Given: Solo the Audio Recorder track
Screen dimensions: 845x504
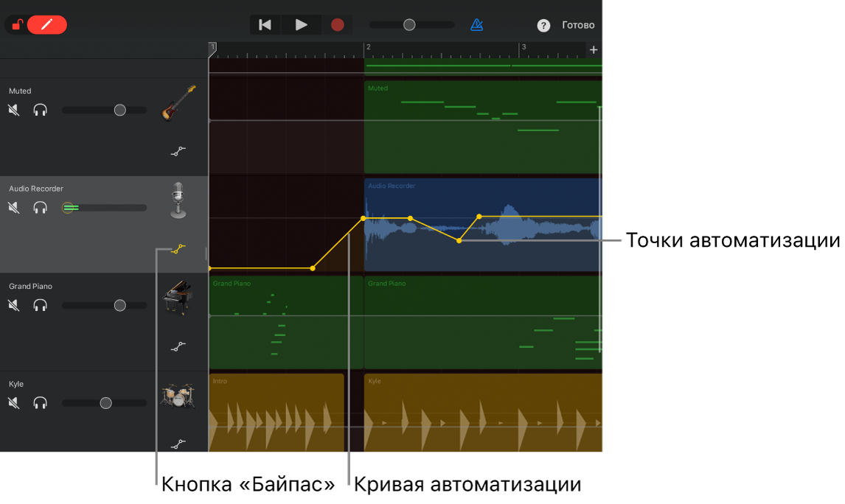Looking at the screenshot, I should 40,207.
